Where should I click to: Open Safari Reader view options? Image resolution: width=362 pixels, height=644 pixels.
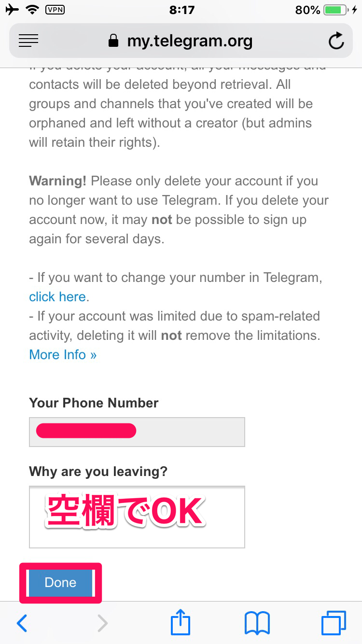point(28,41)
